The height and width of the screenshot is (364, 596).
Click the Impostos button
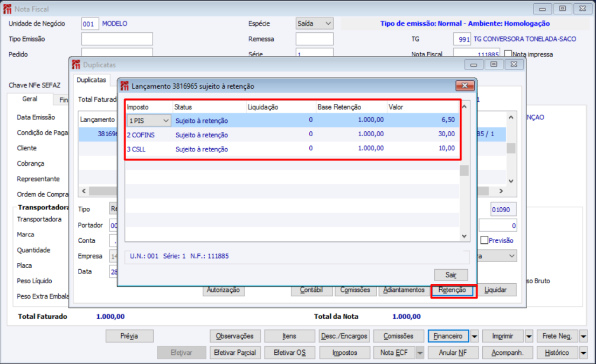pos(344,353)
